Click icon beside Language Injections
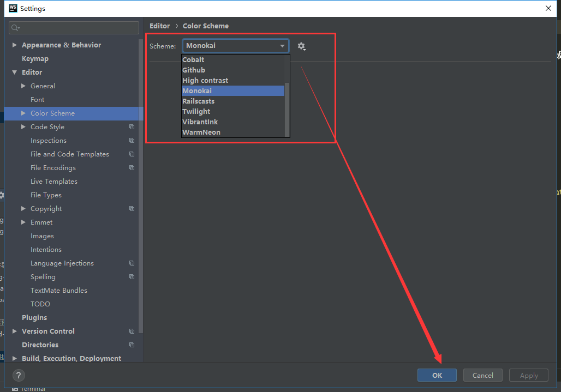 [x=132, y=263]
